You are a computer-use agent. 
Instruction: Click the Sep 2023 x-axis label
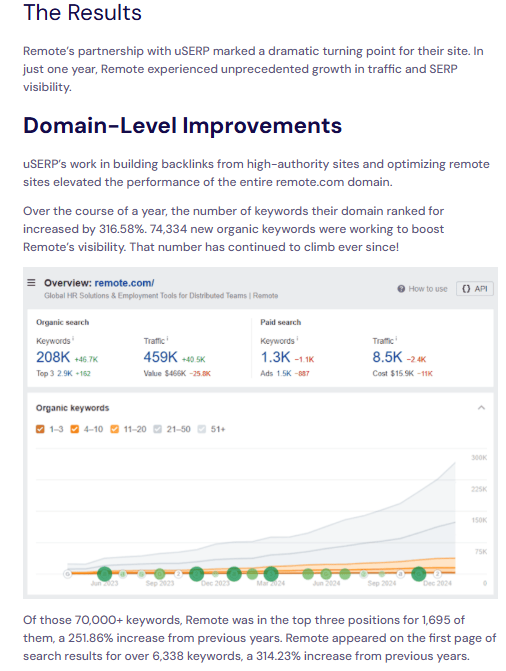pyautogui.click(x=160, y=583)
